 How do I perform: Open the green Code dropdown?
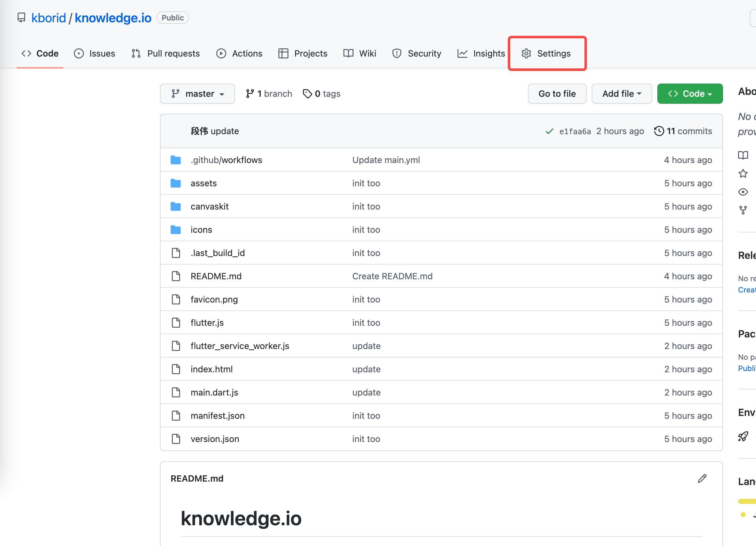coord(690,94)
